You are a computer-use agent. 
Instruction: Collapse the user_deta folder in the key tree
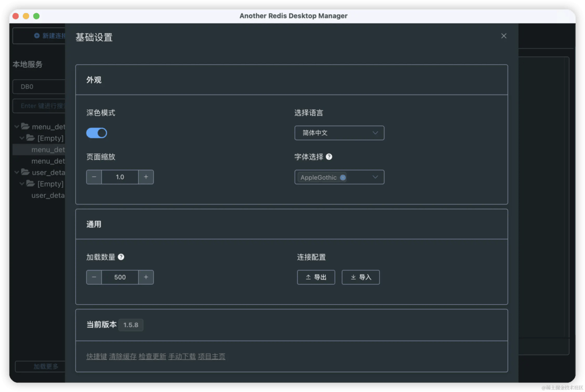18,172
